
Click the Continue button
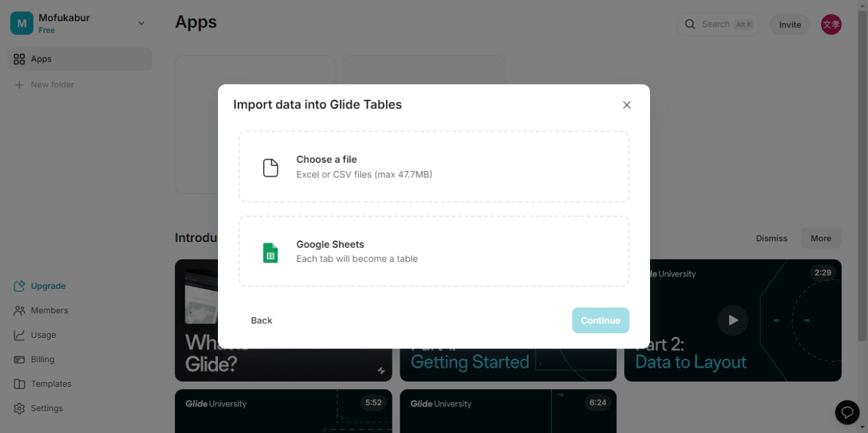[x=600, y=321]
